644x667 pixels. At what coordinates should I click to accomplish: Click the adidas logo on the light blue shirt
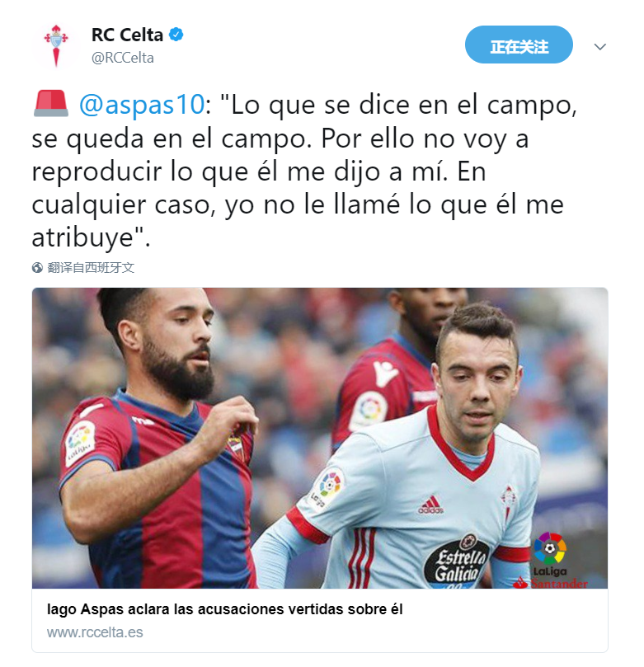431,505
